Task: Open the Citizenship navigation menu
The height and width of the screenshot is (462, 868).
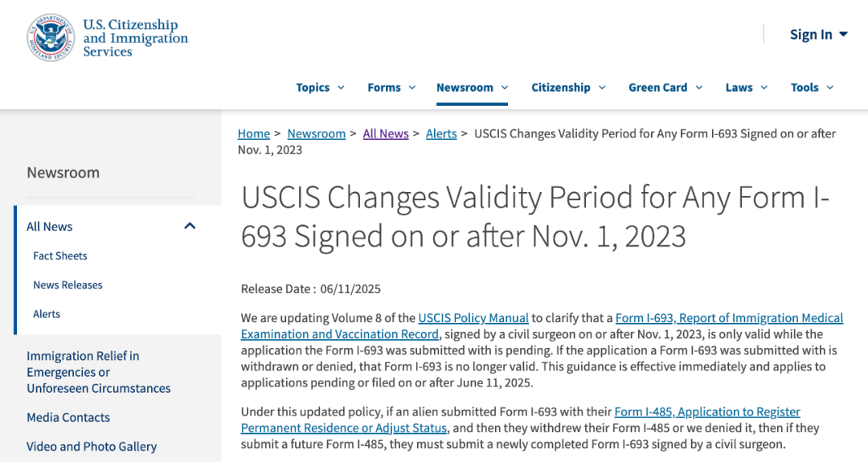Action: tap(568, 88)
